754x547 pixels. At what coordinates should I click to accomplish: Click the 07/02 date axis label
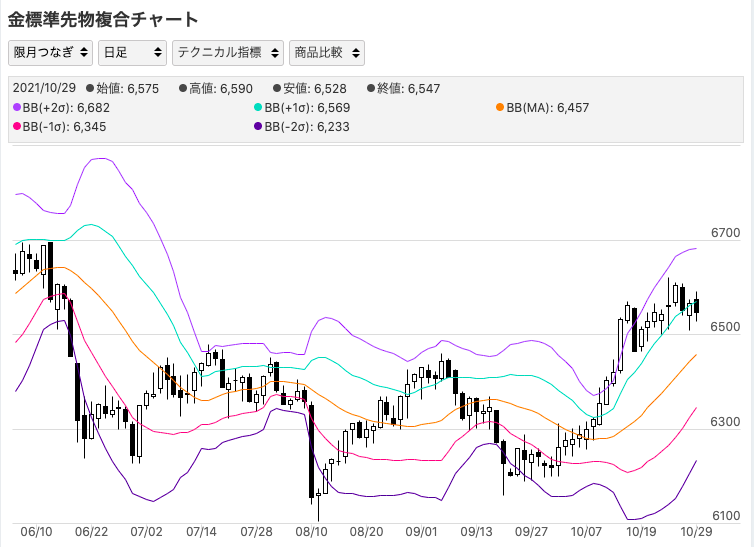point(146,532)
